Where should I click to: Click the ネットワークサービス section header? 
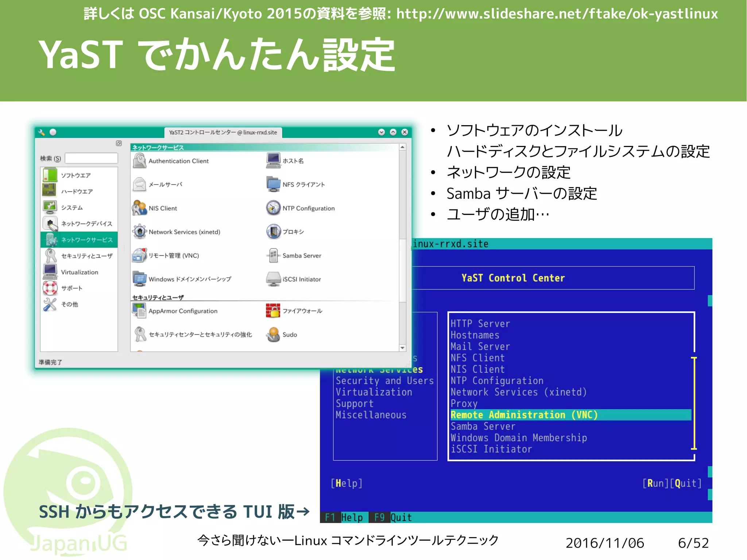158,147
